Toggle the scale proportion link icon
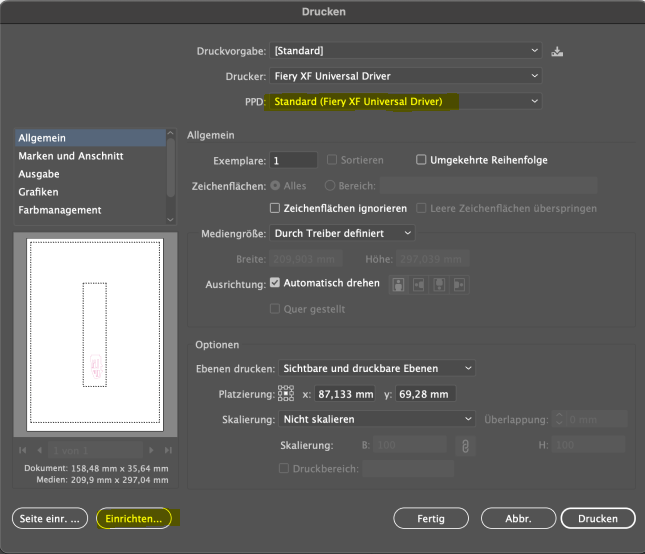The image size is (645, 554). coord(465,446)
